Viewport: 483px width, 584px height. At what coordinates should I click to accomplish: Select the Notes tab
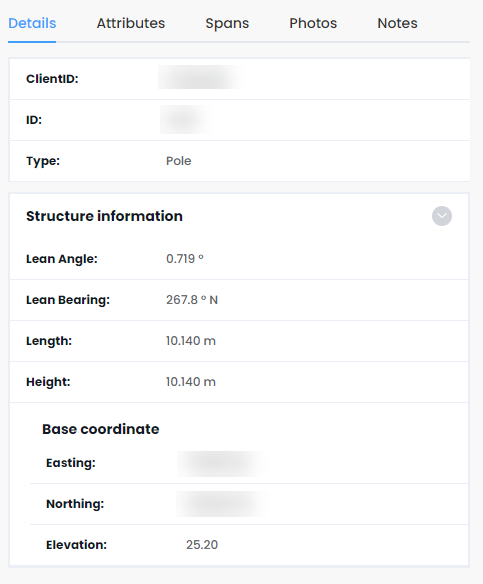point(397,23)
